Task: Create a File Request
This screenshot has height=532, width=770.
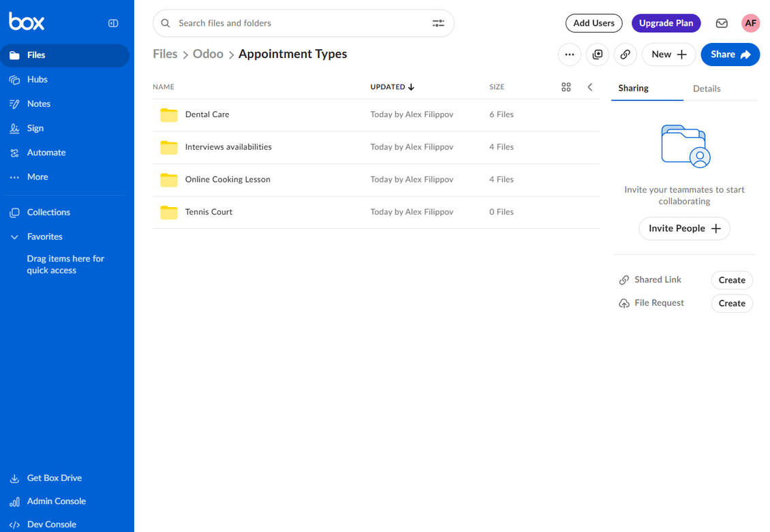Action: click(x=732, y=303)
